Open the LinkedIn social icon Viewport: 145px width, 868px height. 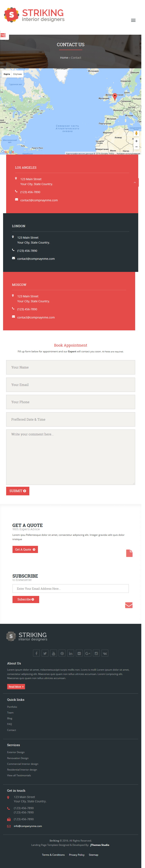click(x=71, y=653)
